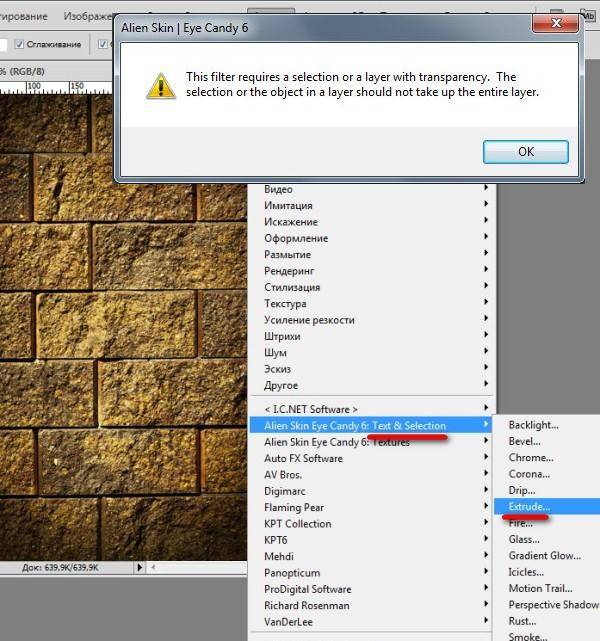This screenshot has height=641, width=600.
Task: Click the yellow warning icon in the dialog
Action: (x=160, y=86)
